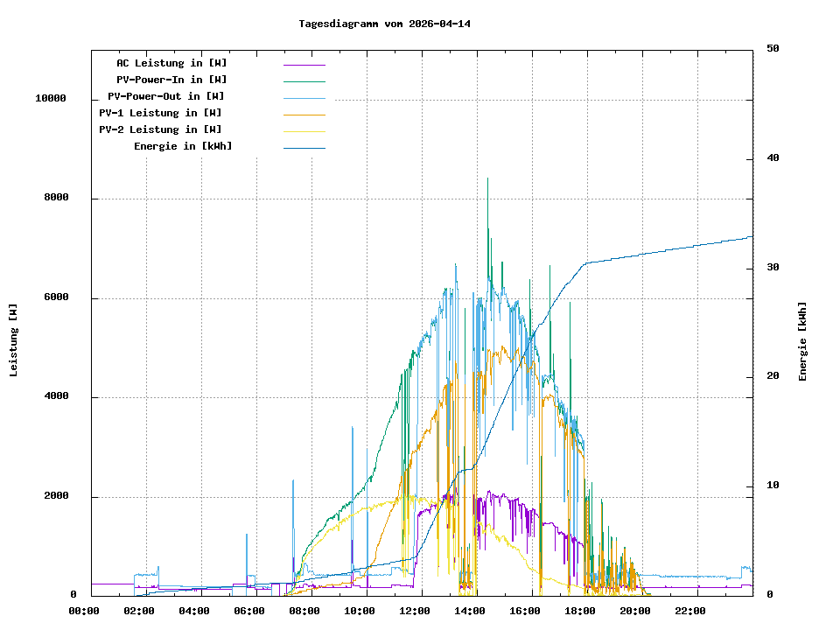Click the purple line sample beside AC Leistung
840x630 pixels.
point(304,65)
